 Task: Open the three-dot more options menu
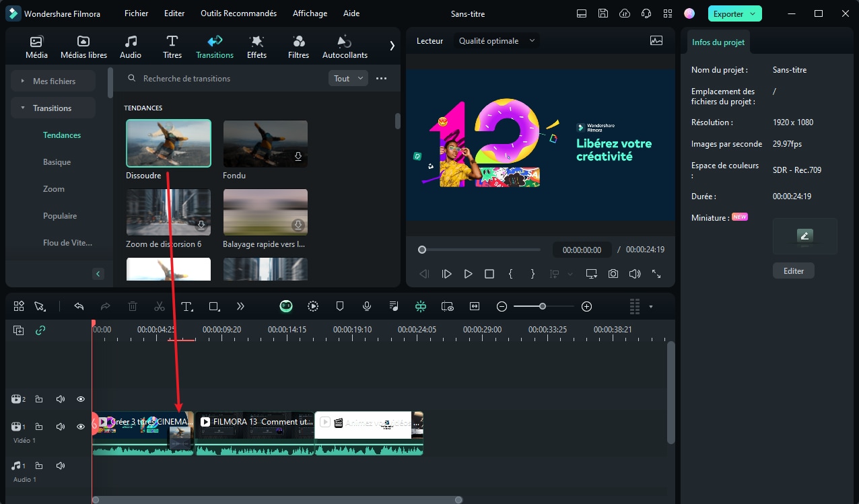pyautogui.click(x=381, y=79)
